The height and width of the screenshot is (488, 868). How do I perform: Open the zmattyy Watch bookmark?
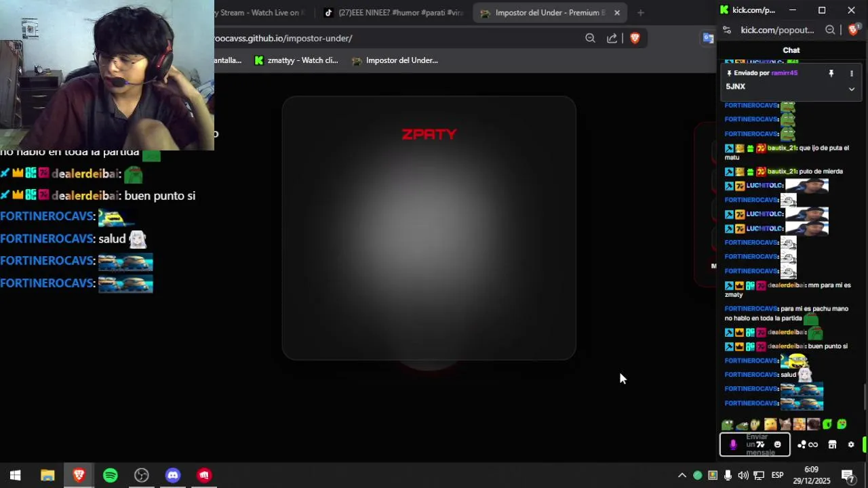(x=296, y=60)
